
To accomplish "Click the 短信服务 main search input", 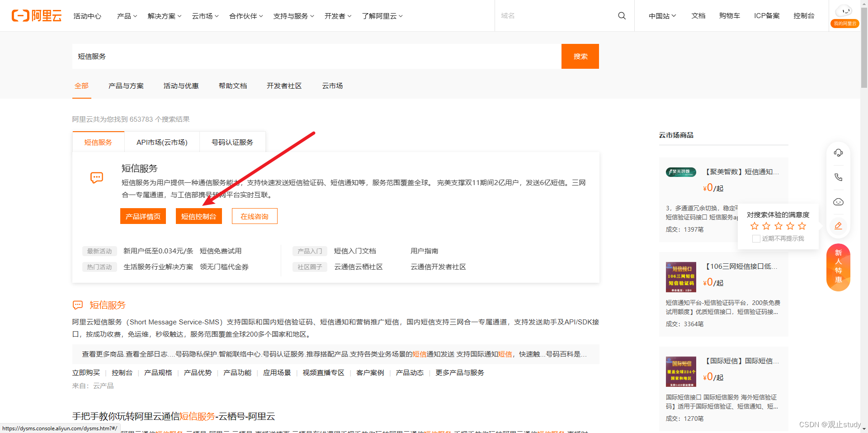I will (316, 56).
